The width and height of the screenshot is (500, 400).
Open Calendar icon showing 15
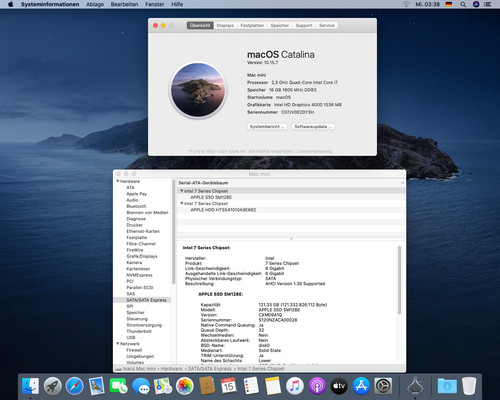point(229,386)
